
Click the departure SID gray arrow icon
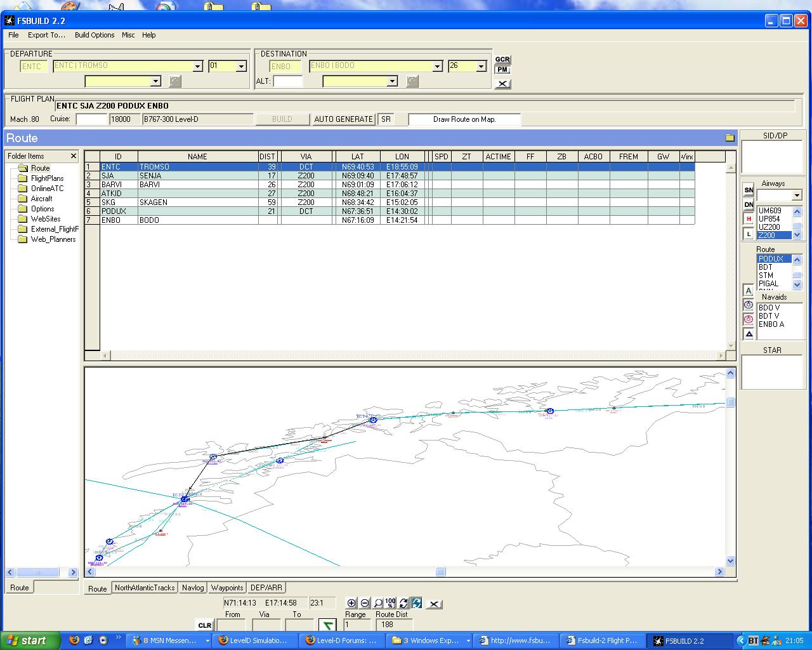pos(175,81)
